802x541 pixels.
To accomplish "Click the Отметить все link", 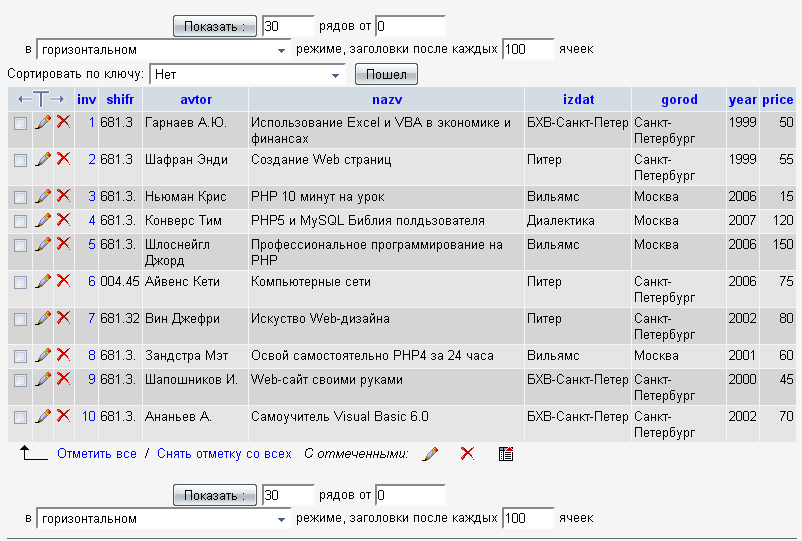I will tap(97, 454).
